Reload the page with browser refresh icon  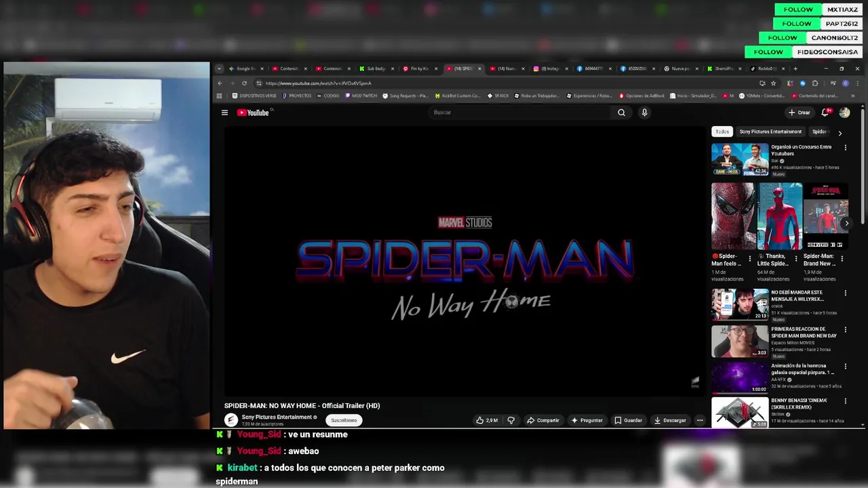(244, 83)
